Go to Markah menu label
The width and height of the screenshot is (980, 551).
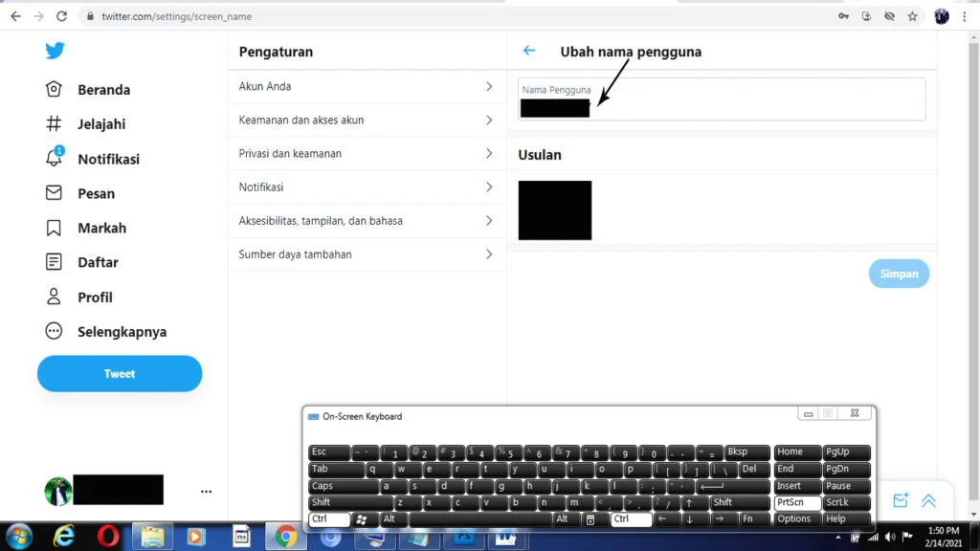[x=101, y=228]
